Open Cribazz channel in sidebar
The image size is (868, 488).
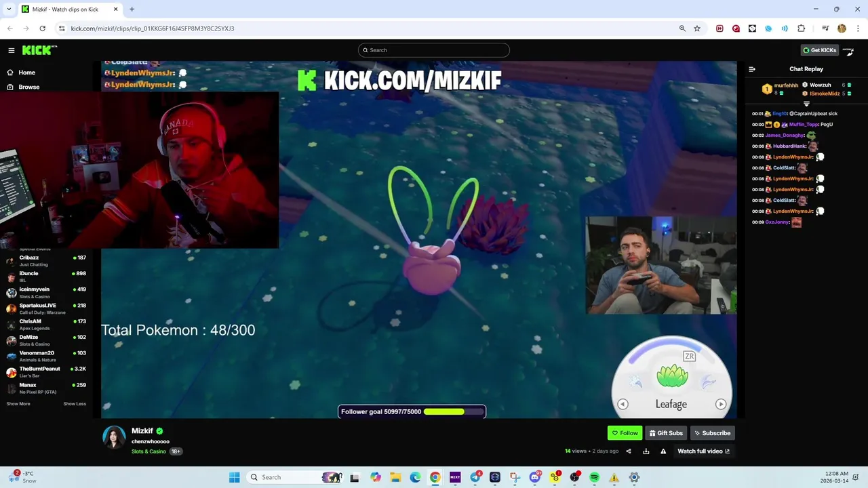[46, 261]
